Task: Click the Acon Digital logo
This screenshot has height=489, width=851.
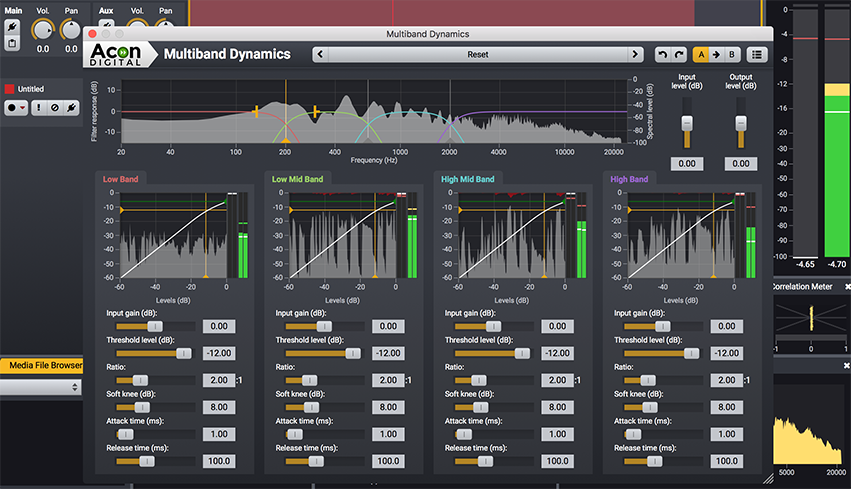Action: click(x=118, y=54)
